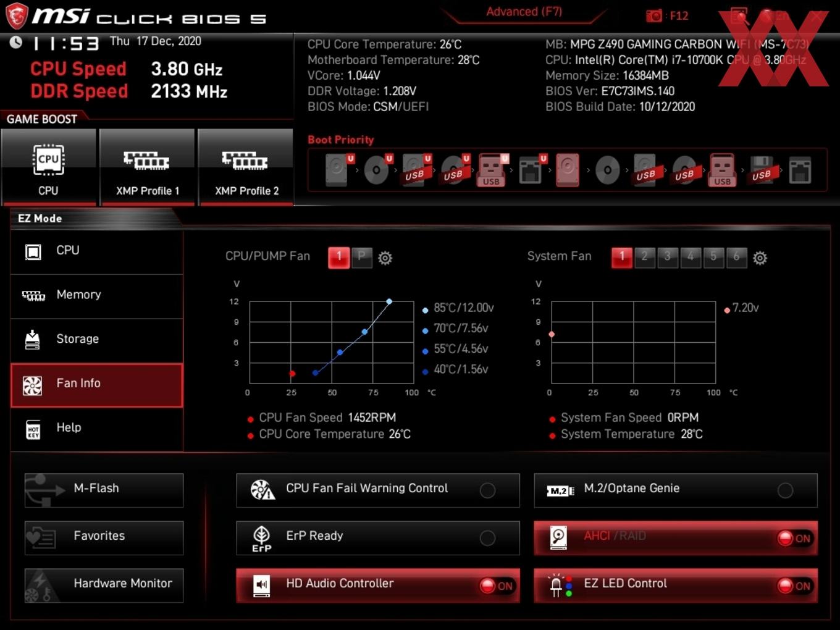Select legacy network boot icon at end
The width and height of the screenshot is (840, 630).
click(800, 170)
